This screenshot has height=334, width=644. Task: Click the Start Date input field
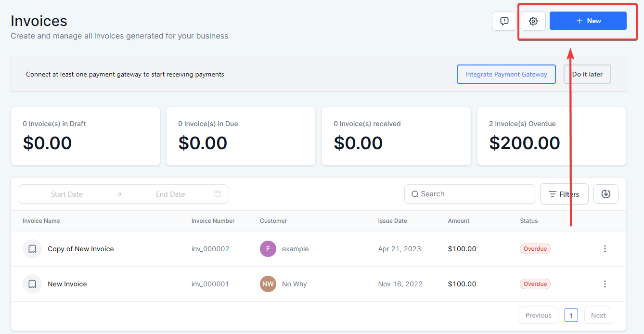point(67,193)
